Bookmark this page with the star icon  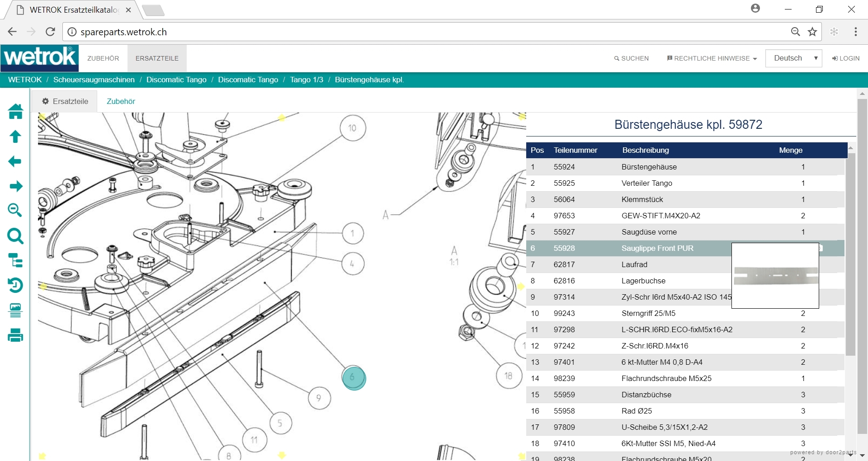click(x=812, y=32)
